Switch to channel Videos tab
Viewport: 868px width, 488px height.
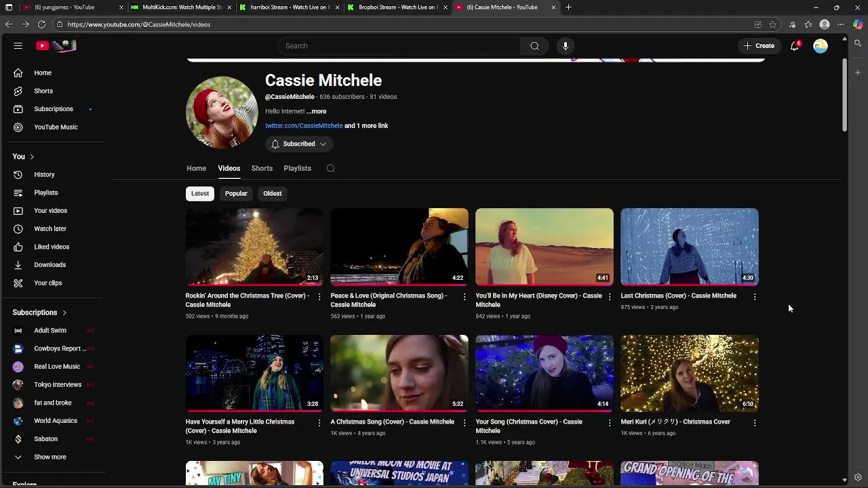click(x=229, y=168)
